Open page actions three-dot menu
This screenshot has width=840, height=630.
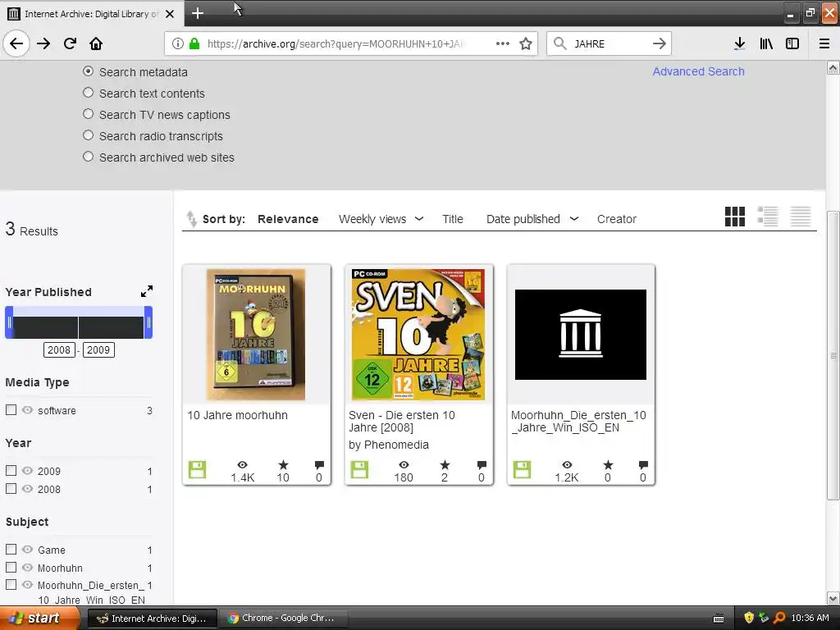pos(503,43)
